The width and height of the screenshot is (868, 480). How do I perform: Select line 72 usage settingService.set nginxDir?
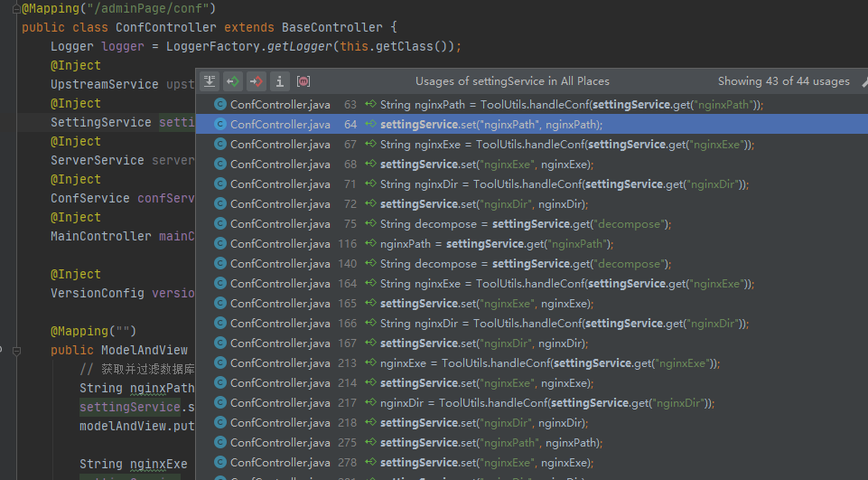click(484, 204)
